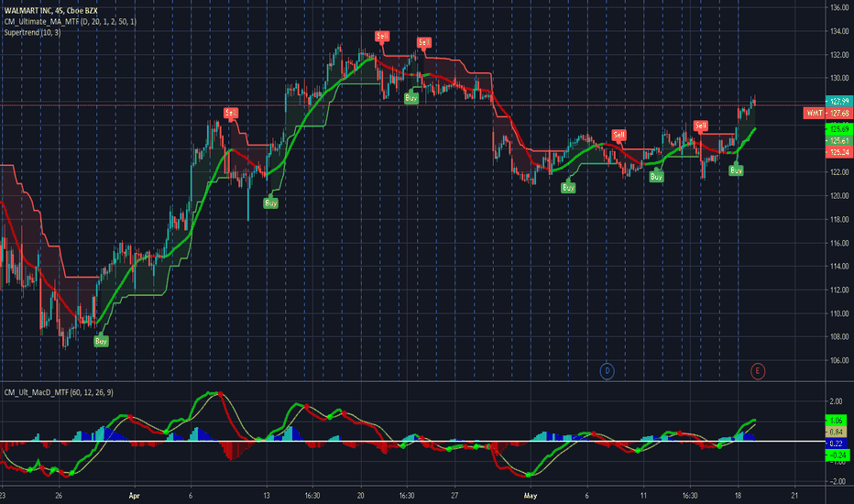This screenshot has width=854, height=504.
Task: Click the cyan 127.99 price label
Action: (838, 102)
